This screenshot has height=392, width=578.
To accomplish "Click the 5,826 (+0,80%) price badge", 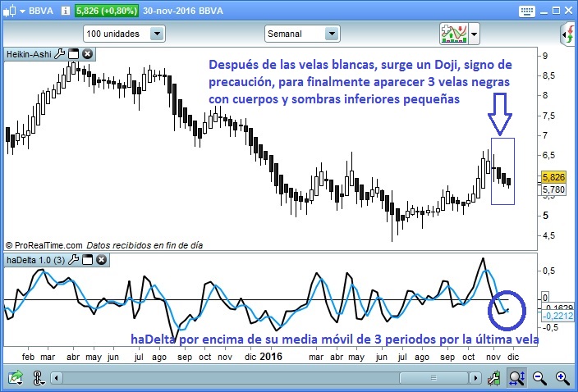I will coord(107,11).
